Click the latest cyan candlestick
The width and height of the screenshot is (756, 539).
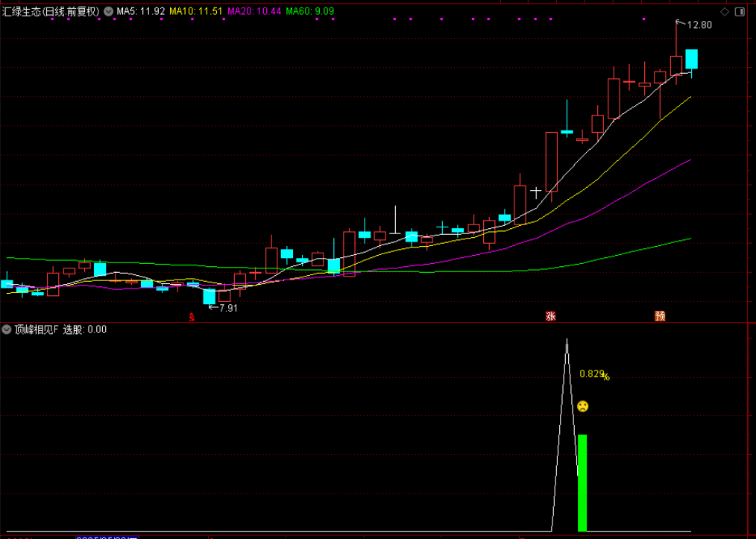(691, 59)
